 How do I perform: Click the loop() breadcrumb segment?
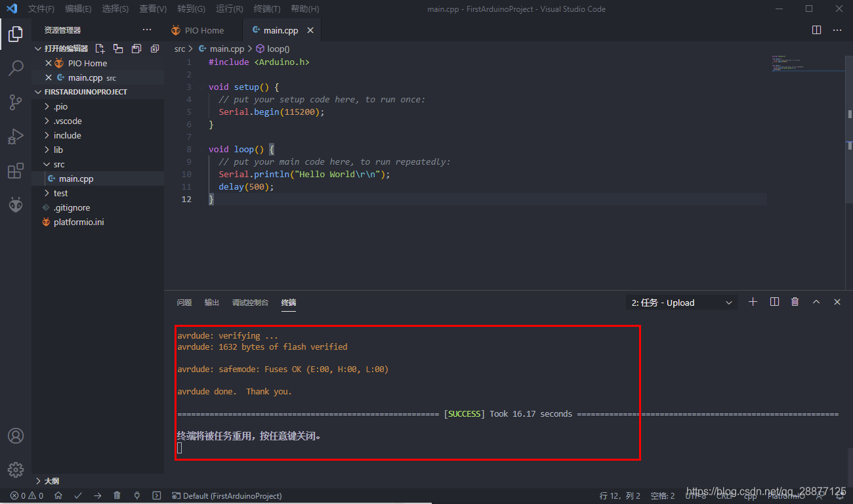[x=272, y=49]
